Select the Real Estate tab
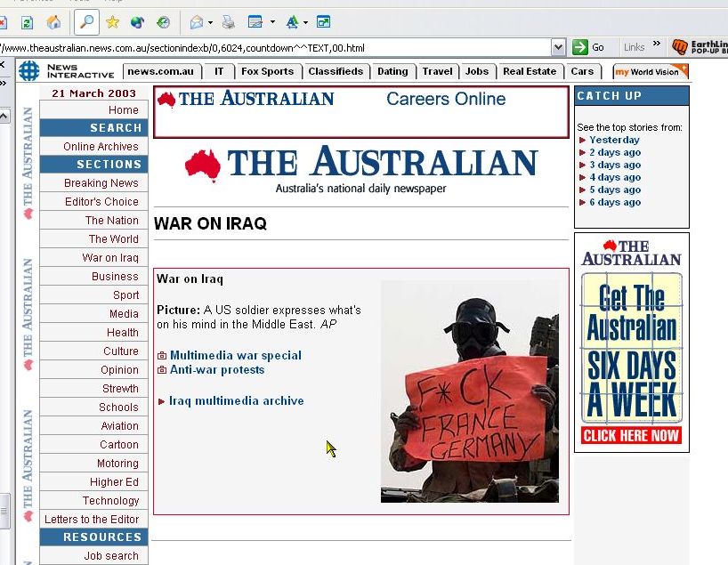Image resolution: width=728 pixels, height=565 pixels. click(x=529, y=71)
